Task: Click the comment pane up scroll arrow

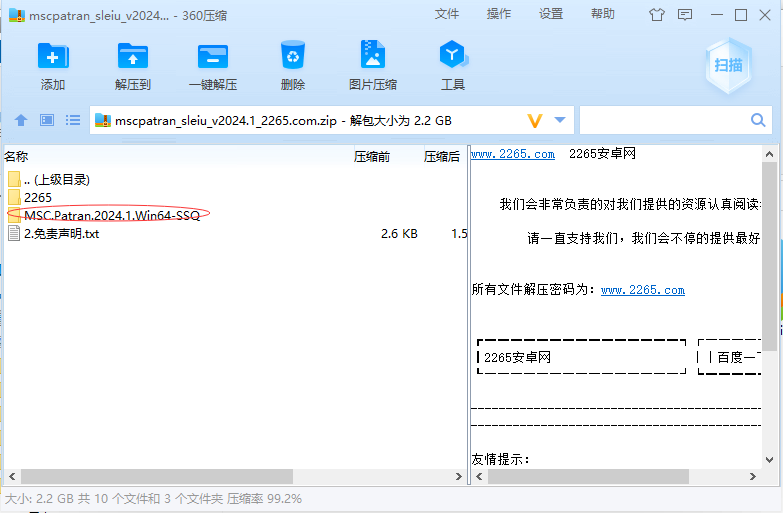Action: point(769,154)
